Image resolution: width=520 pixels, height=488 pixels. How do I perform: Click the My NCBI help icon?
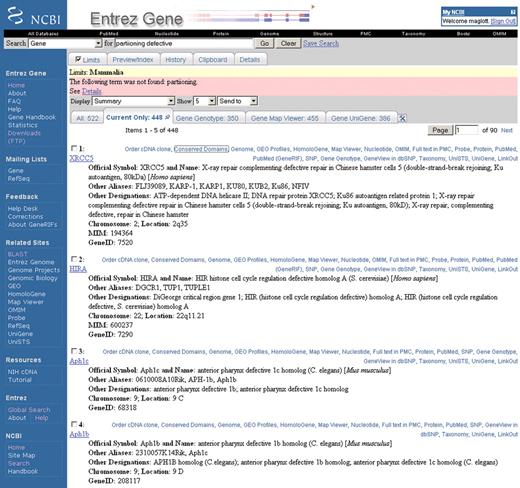tap(513, 12)
